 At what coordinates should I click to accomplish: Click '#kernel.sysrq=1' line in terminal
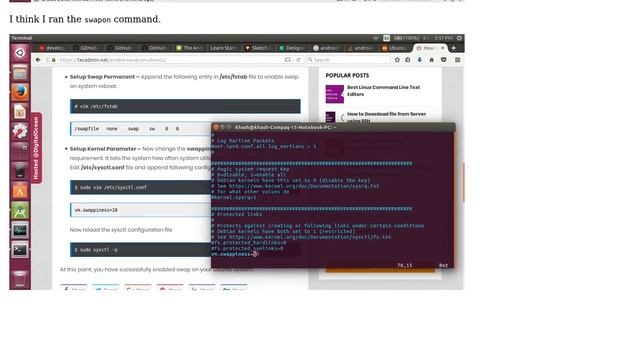pyautogui.click(x=234, y=198)
